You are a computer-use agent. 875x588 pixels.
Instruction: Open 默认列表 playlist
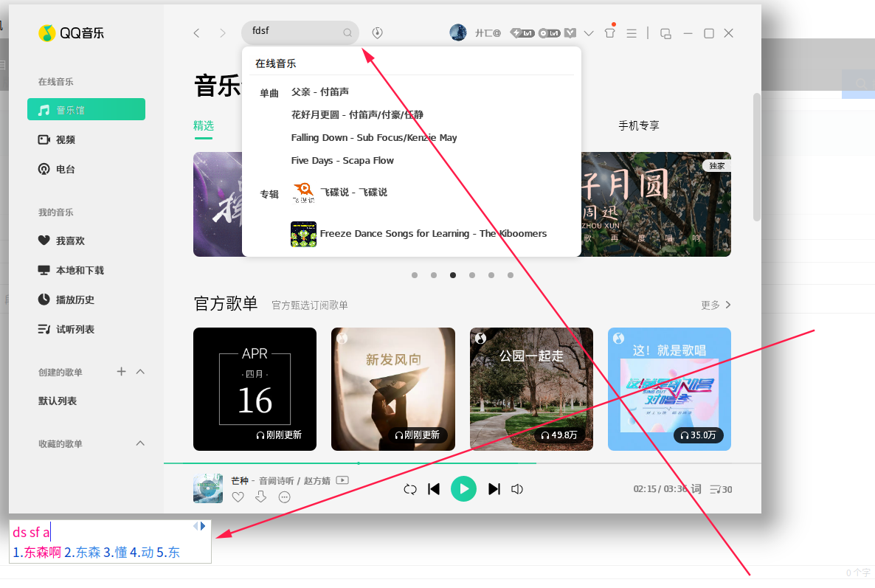[58, 401]
